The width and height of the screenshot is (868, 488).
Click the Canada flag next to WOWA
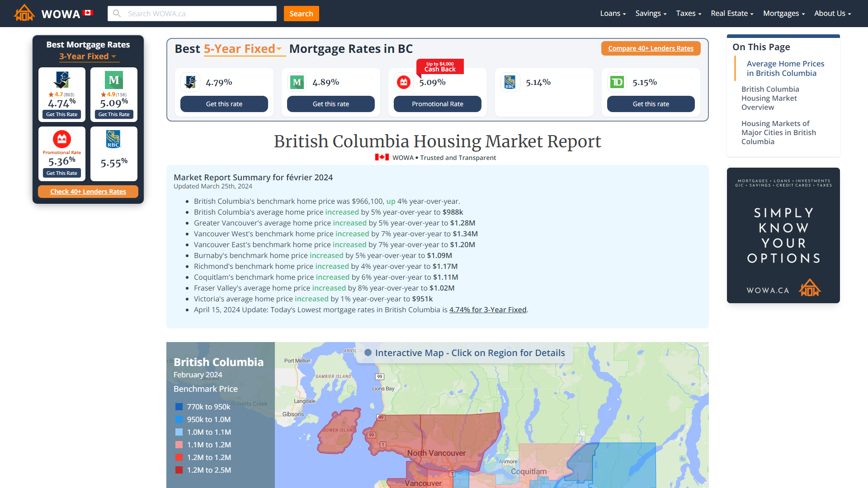88,13
